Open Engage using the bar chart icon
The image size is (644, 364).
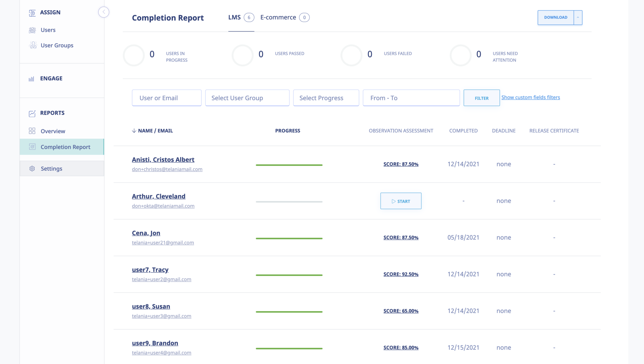[x=32, y=78]
